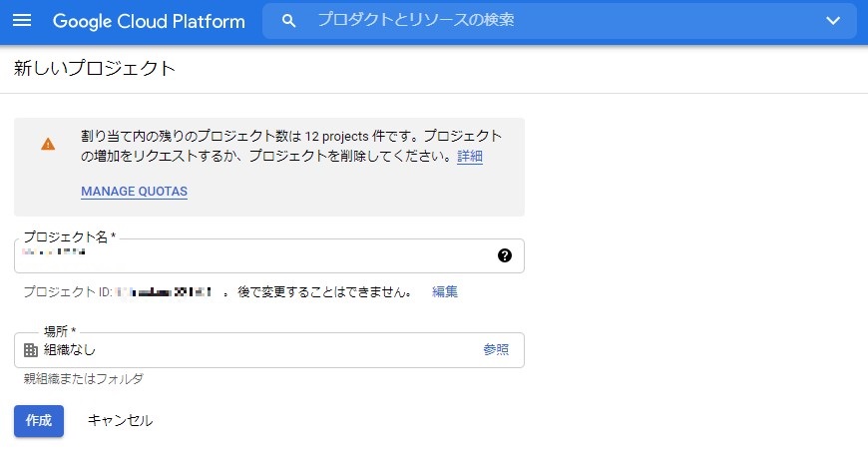Click the 新しいプロジェクト page heading

click(x=95, y=68)
